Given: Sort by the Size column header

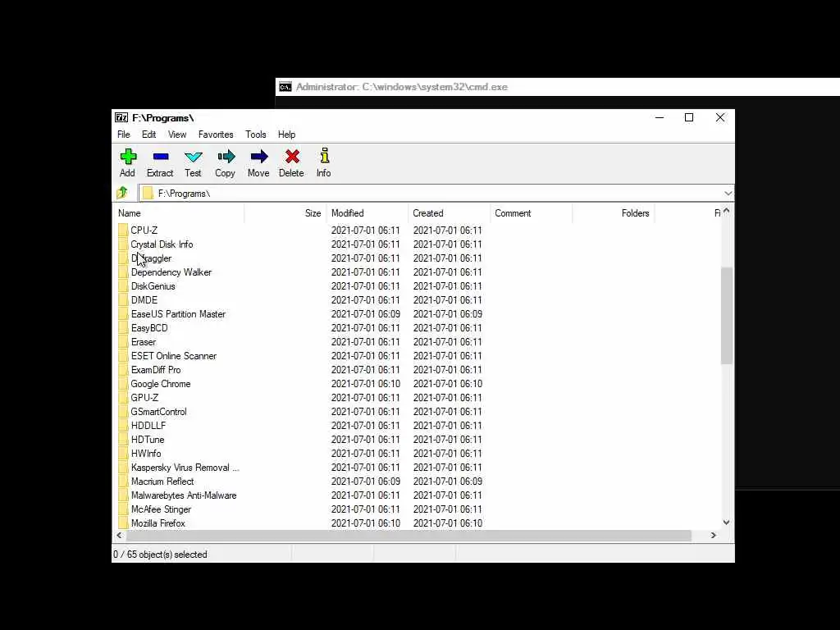Looking at the screenshot, I should click(285, 213).
